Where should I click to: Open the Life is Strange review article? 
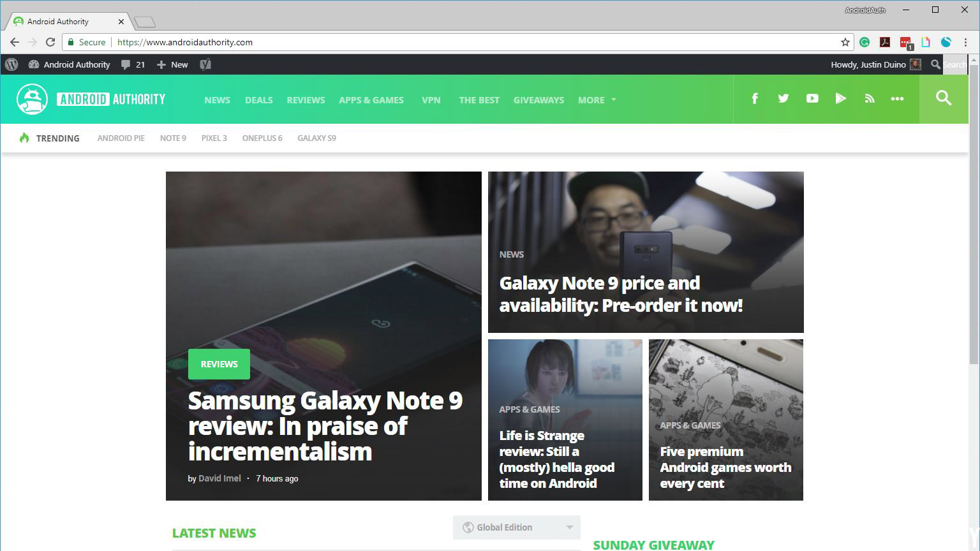(x=557, y=459)
